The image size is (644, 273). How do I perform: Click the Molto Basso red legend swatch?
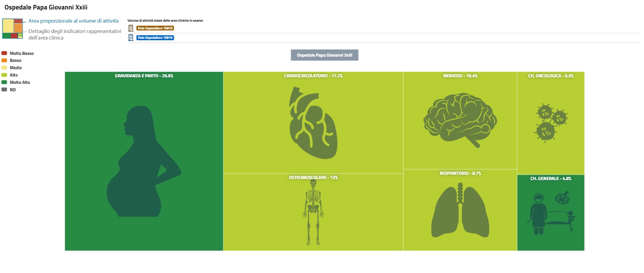(x=4, y=53)
